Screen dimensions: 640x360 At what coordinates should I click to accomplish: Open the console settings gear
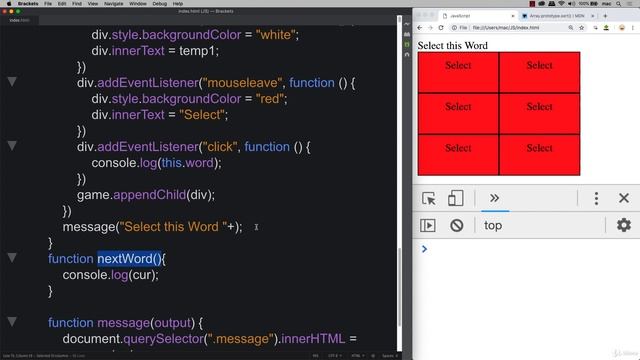pos(624,225)
